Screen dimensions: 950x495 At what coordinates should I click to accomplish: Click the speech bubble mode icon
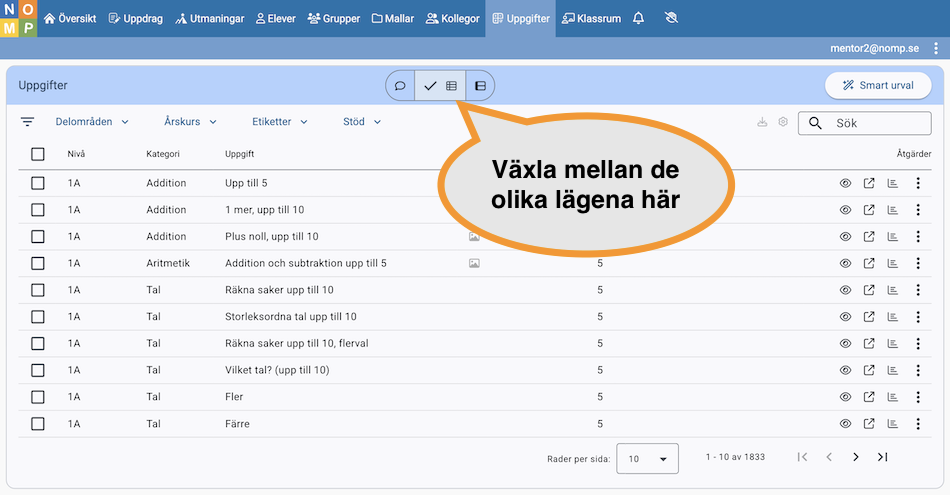tap(400, 86)
